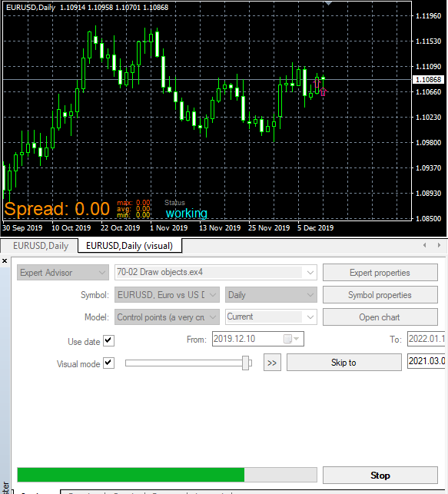Click the >> advance visualization button
448x494 pixels.
[272, 363]
